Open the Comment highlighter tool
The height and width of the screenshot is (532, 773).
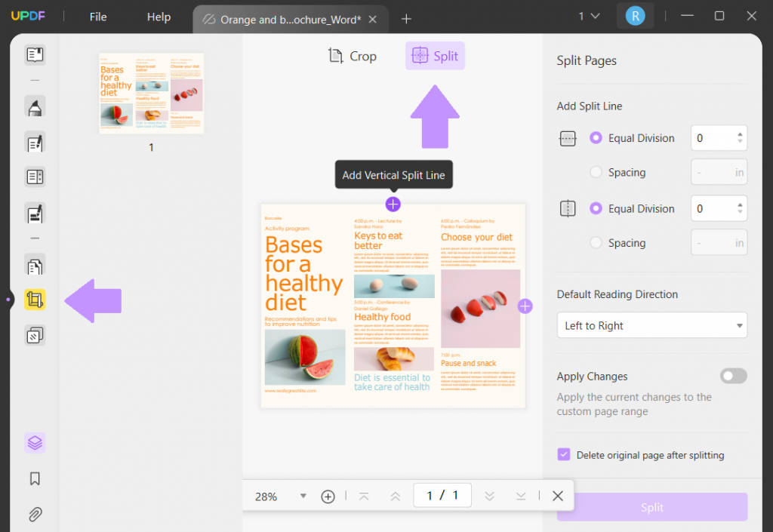click(34, 106)
